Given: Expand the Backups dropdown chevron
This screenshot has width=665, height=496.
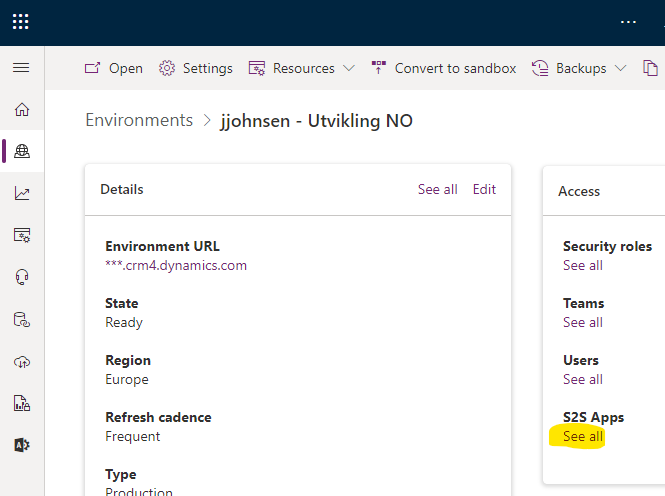Looking at the screenshot, I should [x=620, y=68].
